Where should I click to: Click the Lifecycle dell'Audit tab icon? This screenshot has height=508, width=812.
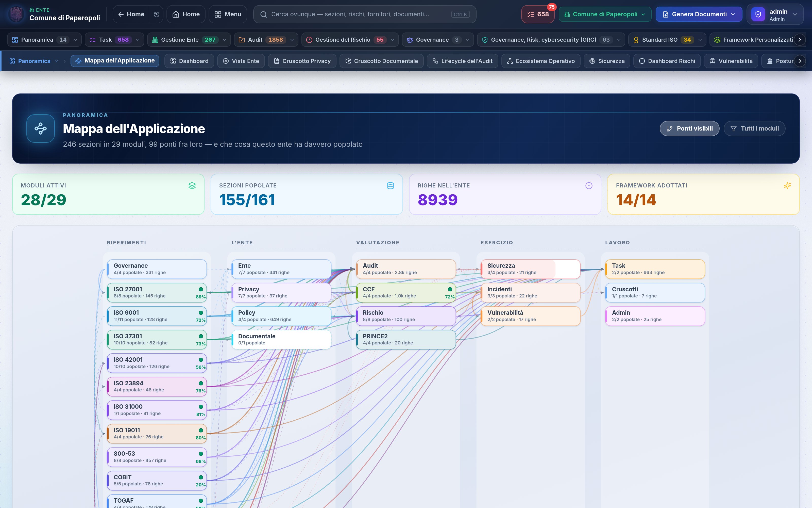point(435,61)
